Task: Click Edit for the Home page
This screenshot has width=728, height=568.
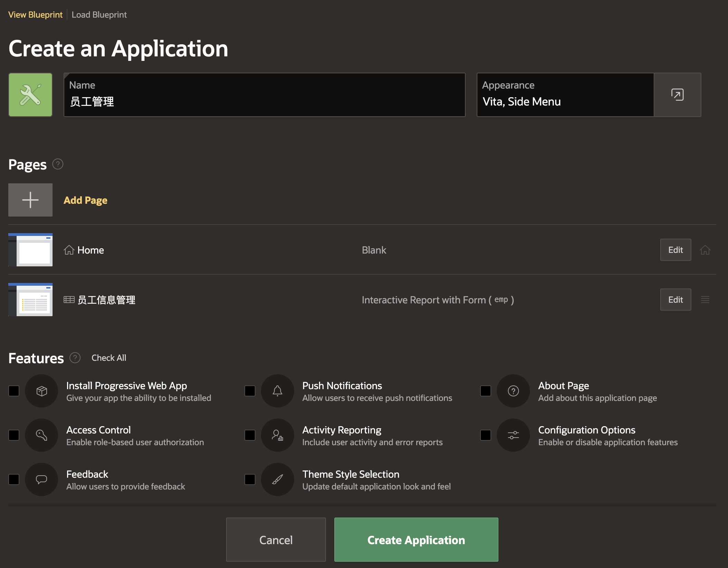Action: coord(675,250)
